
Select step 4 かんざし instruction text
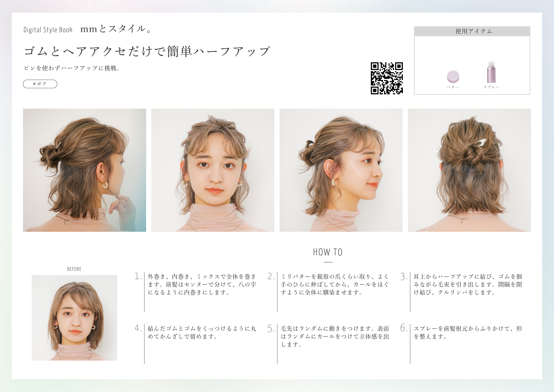click(202, 332)
